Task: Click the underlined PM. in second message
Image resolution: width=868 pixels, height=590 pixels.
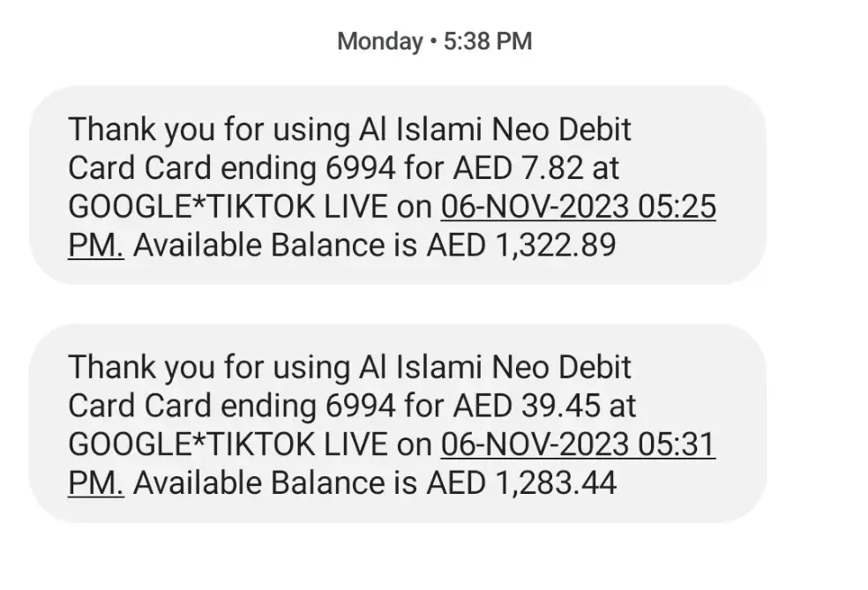Action: tap(95, 483)
